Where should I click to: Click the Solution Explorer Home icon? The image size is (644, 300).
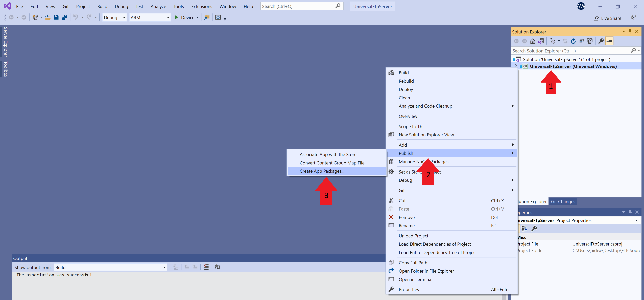pos(533,41)
